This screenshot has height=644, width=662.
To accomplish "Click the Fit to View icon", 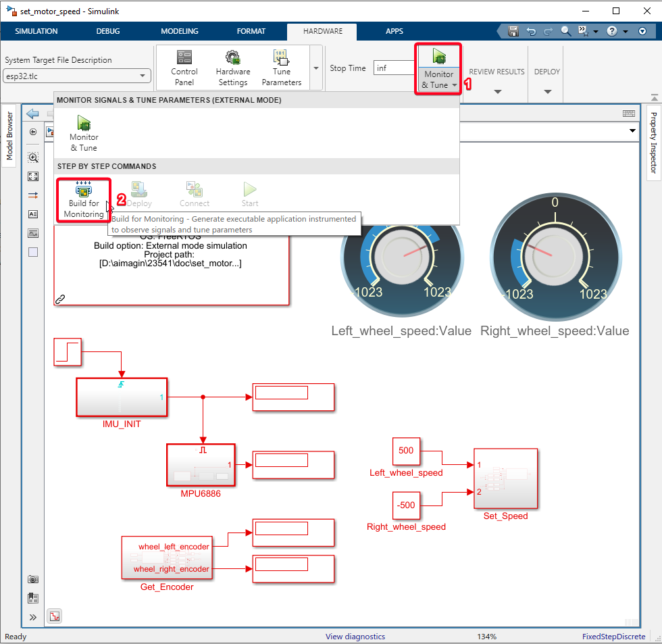I will [x=33, y=176].
